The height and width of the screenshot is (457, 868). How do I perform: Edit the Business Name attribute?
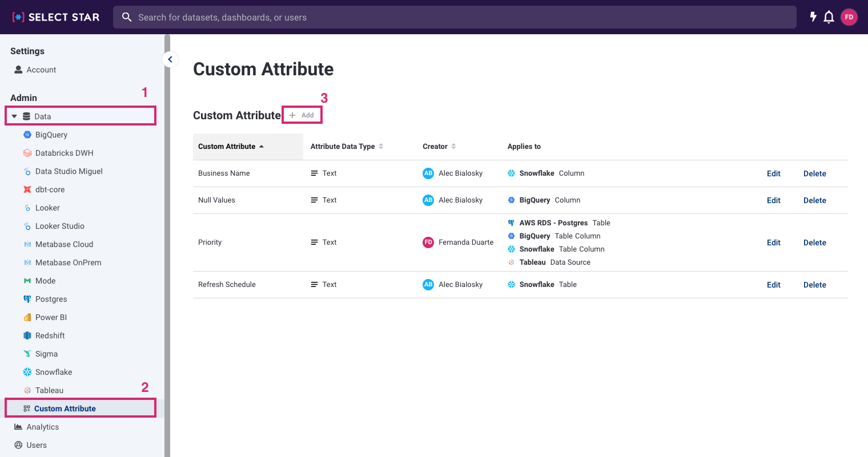pos(773,173)
